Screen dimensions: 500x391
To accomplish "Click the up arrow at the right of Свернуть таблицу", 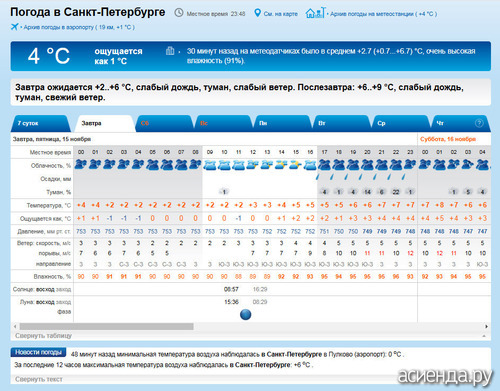I will click(484, 336).
